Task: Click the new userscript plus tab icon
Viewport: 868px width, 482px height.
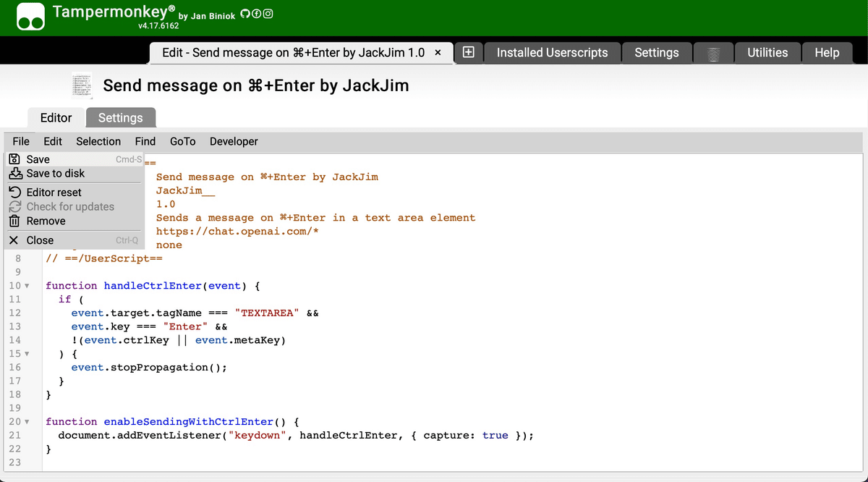Action: 468,52
